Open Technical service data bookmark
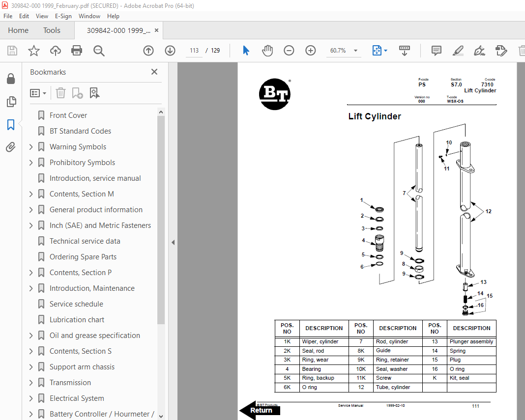Image resolution: width=525 pixels, height=420 pixels. (85, 241)
